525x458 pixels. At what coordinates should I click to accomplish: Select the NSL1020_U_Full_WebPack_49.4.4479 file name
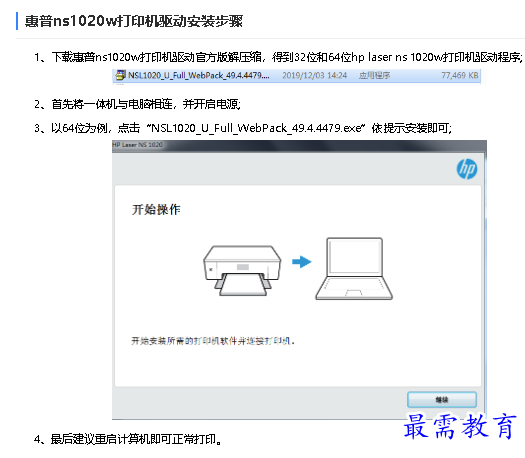coord(199,75)
